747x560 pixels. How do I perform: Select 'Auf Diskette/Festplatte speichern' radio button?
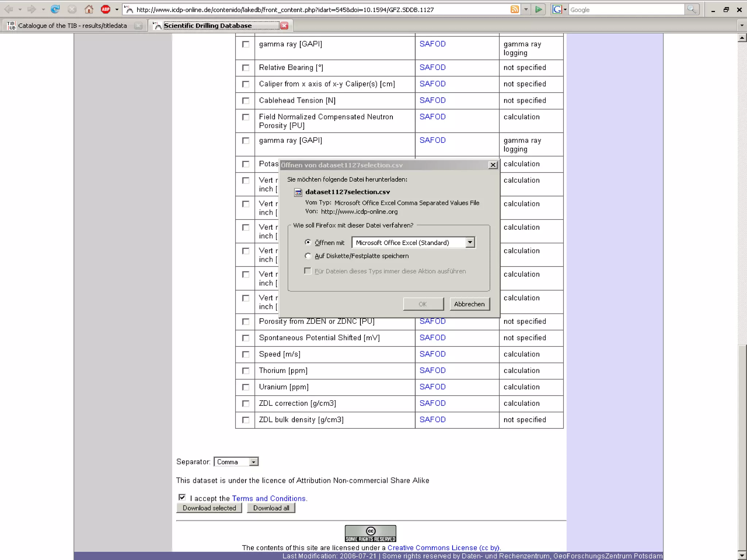coord(308,256)
